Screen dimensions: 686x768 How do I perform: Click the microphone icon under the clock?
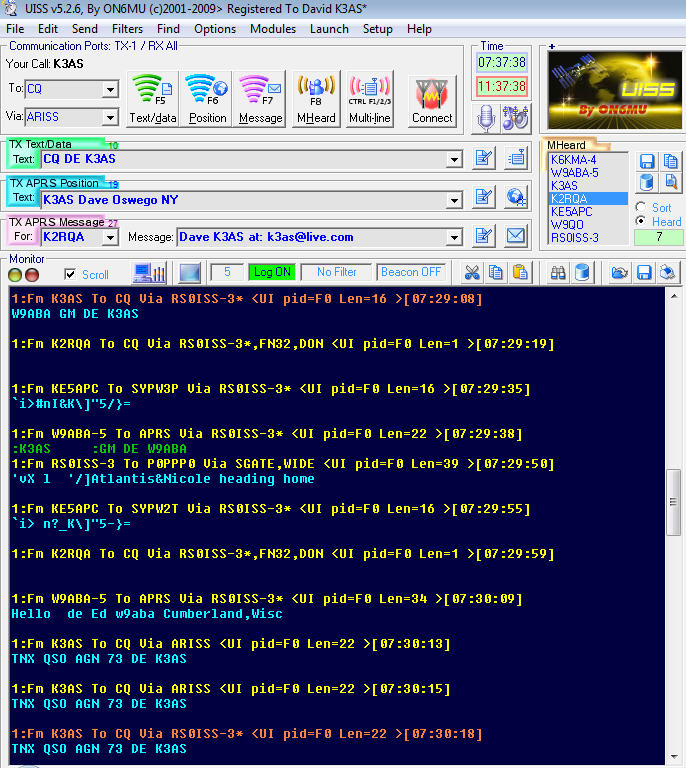tap(486, 119)
